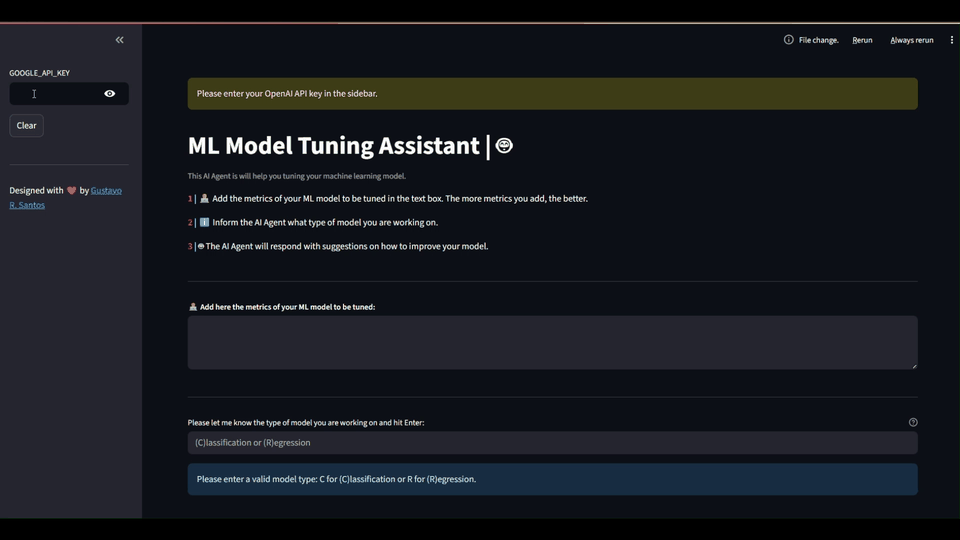Screen dimensions: 960x540
Task: Click the info icon beside step 2
Action: pos(204,222)
